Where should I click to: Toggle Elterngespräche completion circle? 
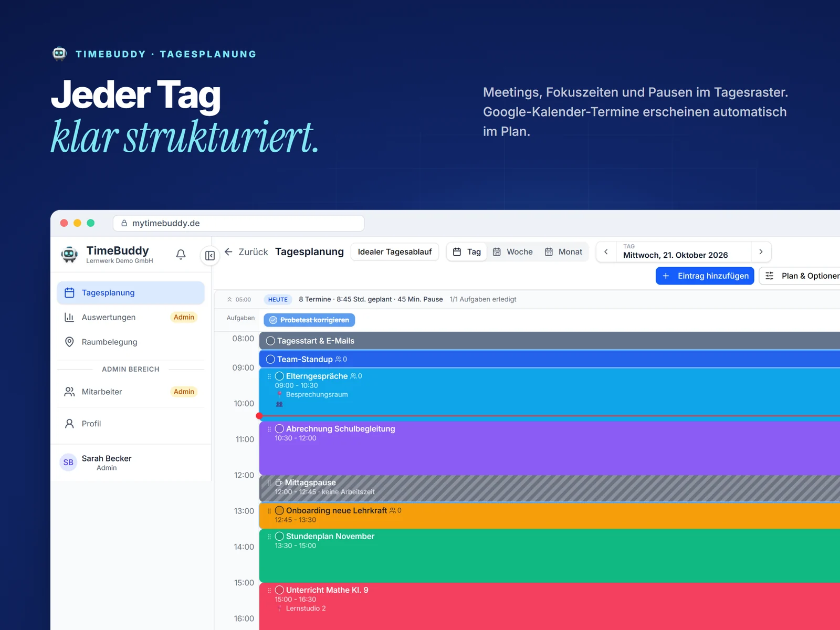pyautogui.click(x=279, y=376)
